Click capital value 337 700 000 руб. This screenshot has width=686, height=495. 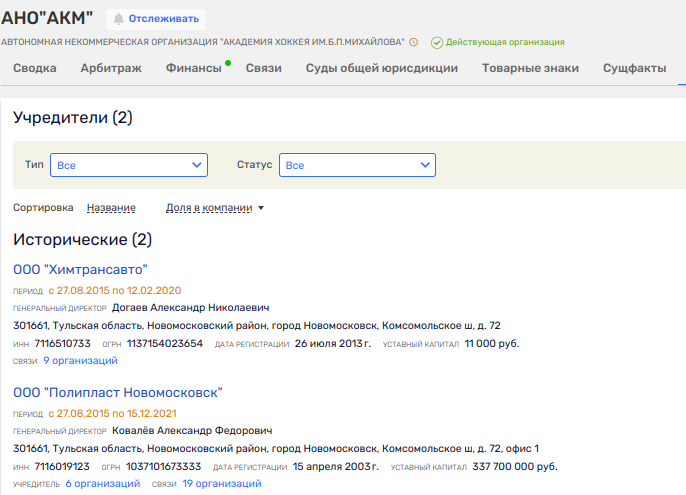pos(515,467)
